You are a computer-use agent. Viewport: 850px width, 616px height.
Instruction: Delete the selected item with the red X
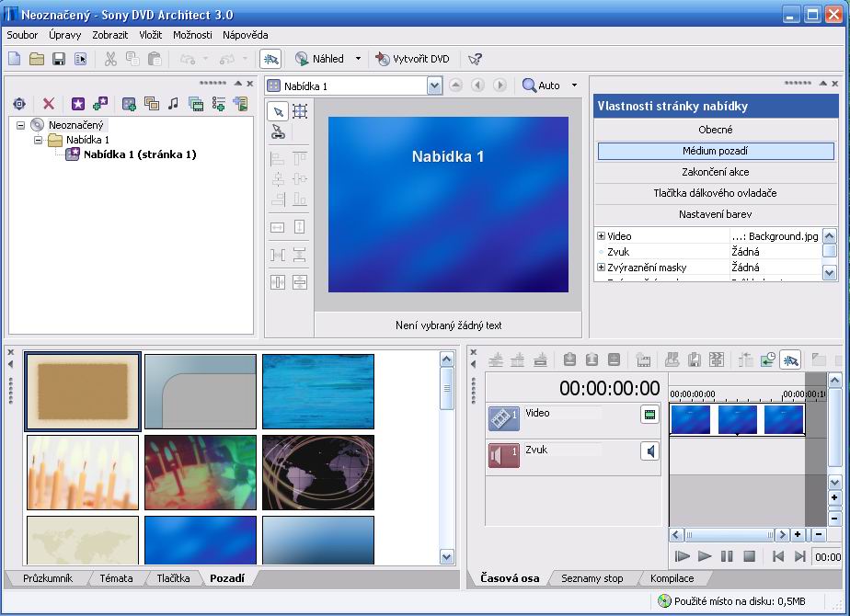pyautogui.click(x=49, y=104)
